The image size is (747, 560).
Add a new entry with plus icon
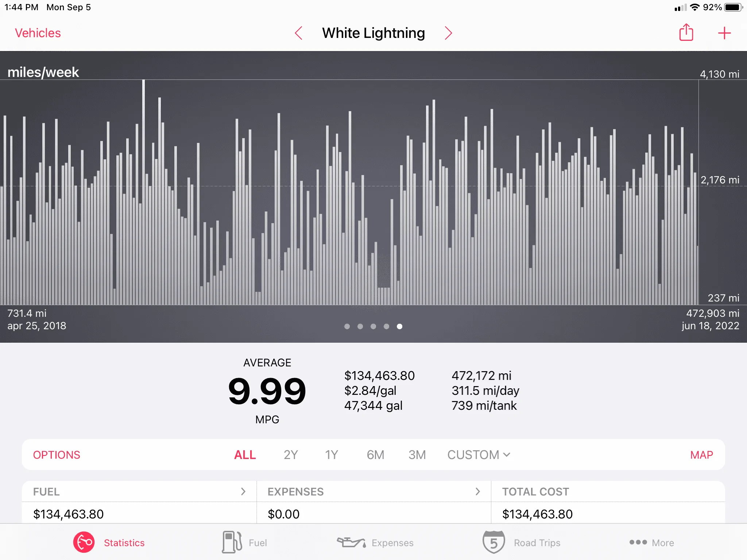coord(724,33)
